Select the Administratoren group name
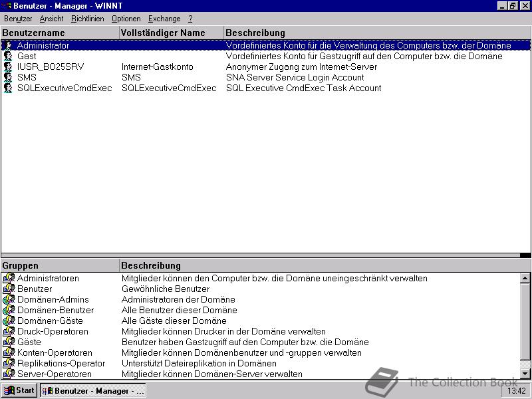532x399 pixels. click(x=48, y=278)
